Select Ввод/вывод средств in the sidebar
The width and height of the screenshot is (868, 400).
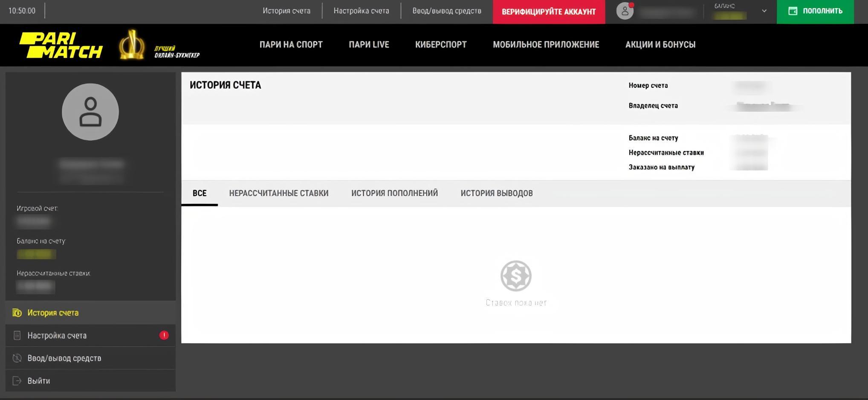pyautogui.click(x=90, y=358)
